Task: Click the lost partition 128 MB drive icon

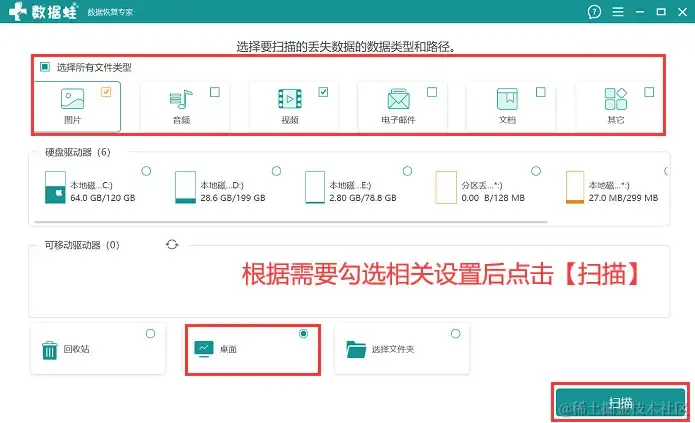Action: [x=446, y=188]
